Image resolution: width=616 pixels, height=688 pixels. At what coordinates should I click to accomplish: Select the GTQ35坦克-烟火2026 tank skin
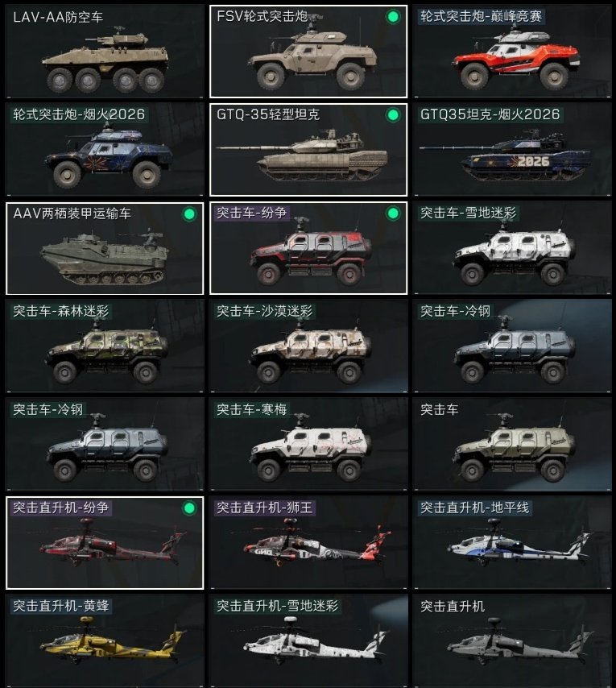[x=512, y=149]
